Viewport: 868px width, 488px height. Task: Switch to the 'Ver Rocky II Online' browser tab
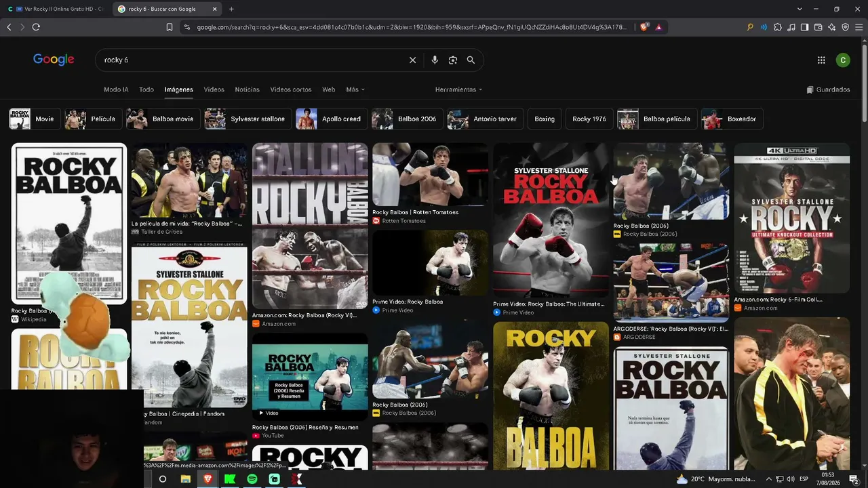(x=56, y=9)
